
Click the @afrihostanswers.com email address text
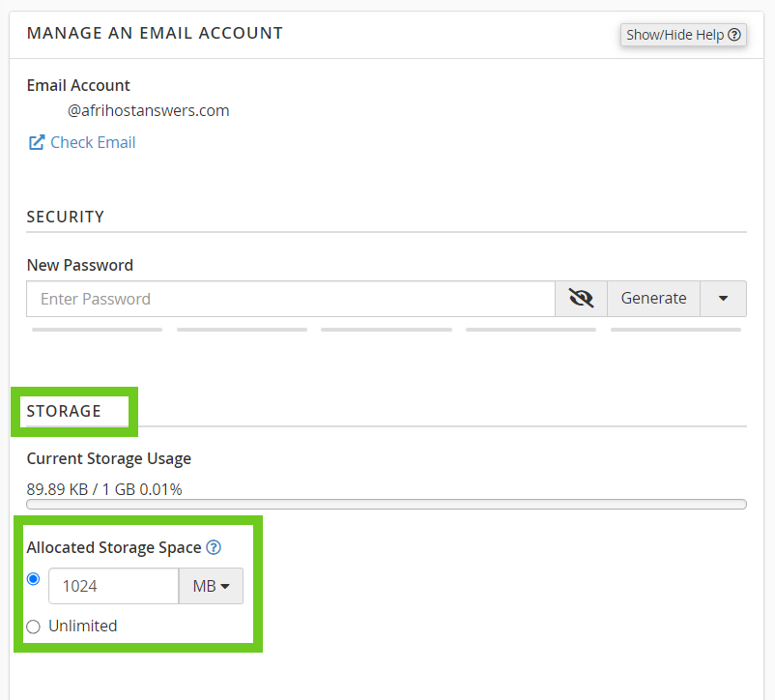tap(148, 110)
